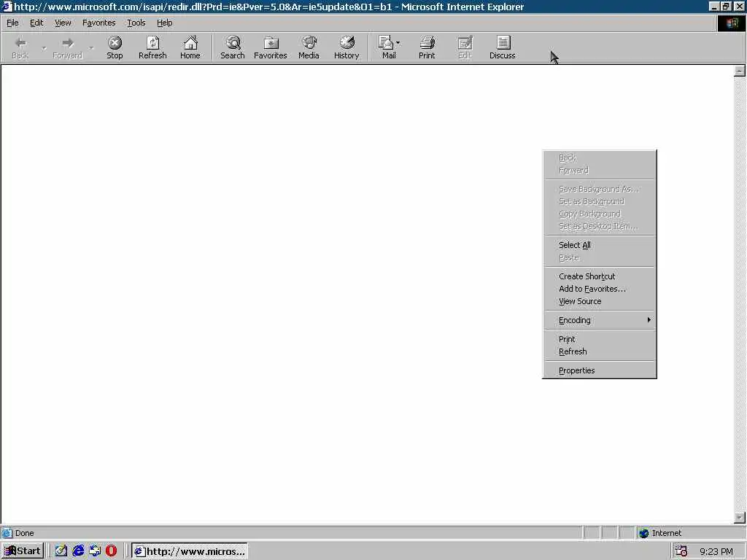Click the system tray task scheduler icon

(x=681, y=551)
